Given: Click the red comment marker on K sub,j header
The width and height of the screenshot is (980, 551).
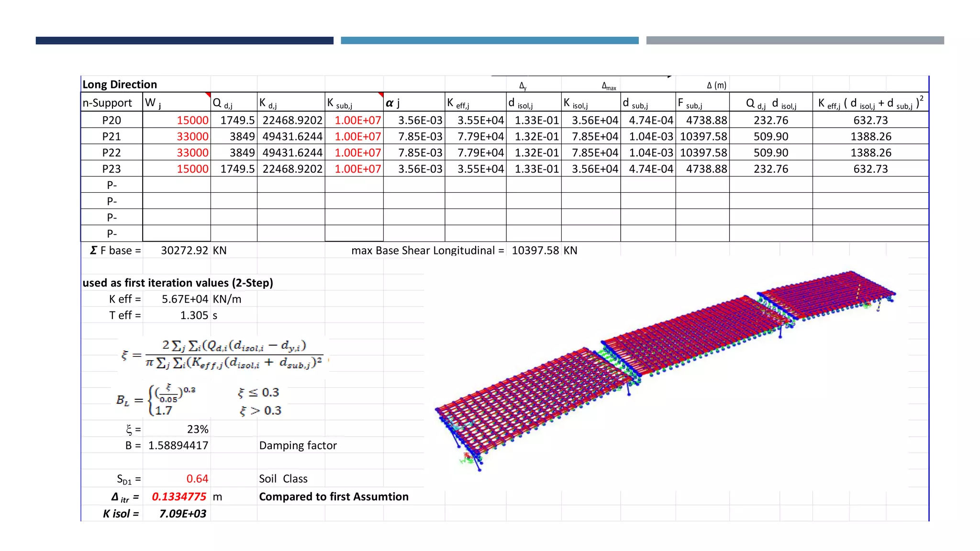Looking at the screenshot, I should pyautogui.click(x=381, y=94).
